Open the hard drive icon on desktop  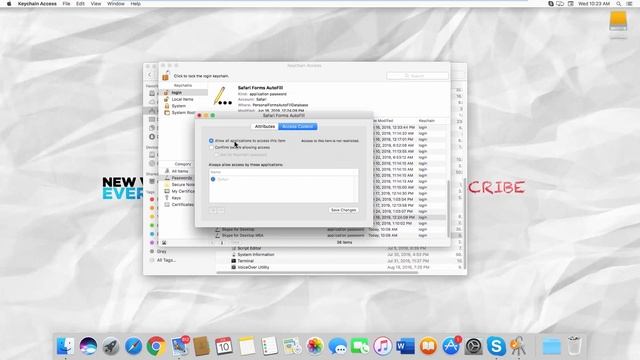[618, 21]
